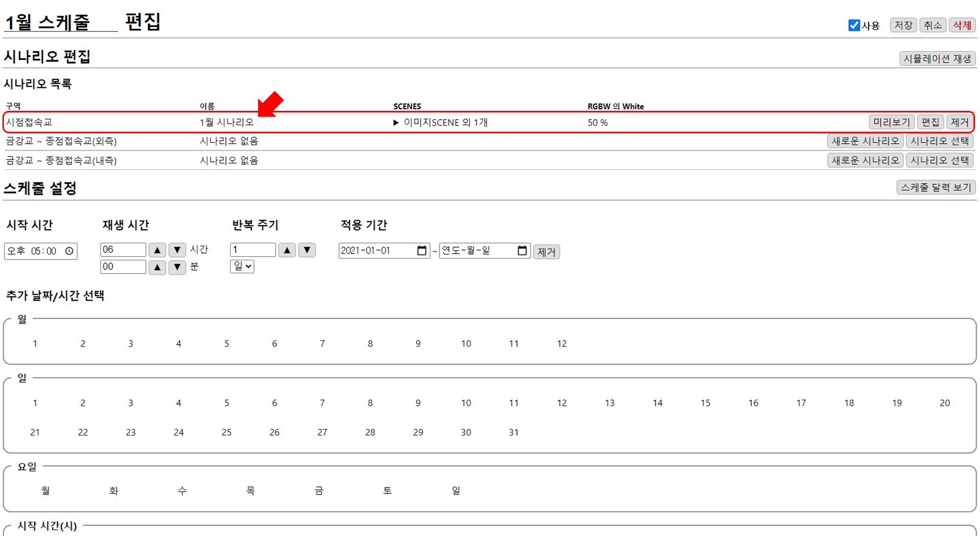
Task: Click the 저장 save button
Action: pyautogui.click(x=903, y=25)
